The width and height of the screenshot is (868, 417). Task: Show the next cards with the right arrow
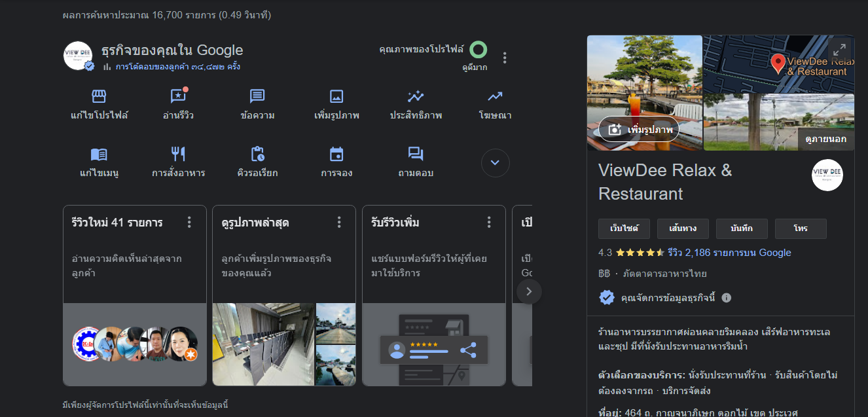(x=529, y=291)
